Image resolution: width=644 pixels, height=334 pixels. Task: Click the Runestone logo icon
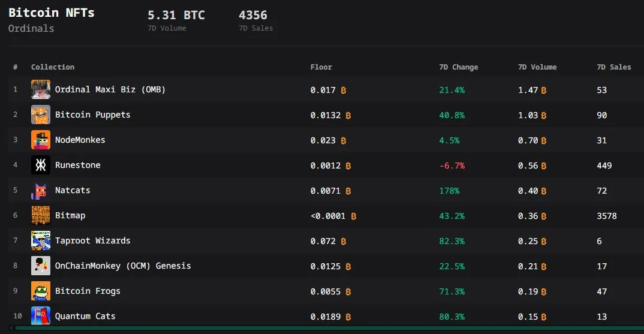click(x=41, y=165)
